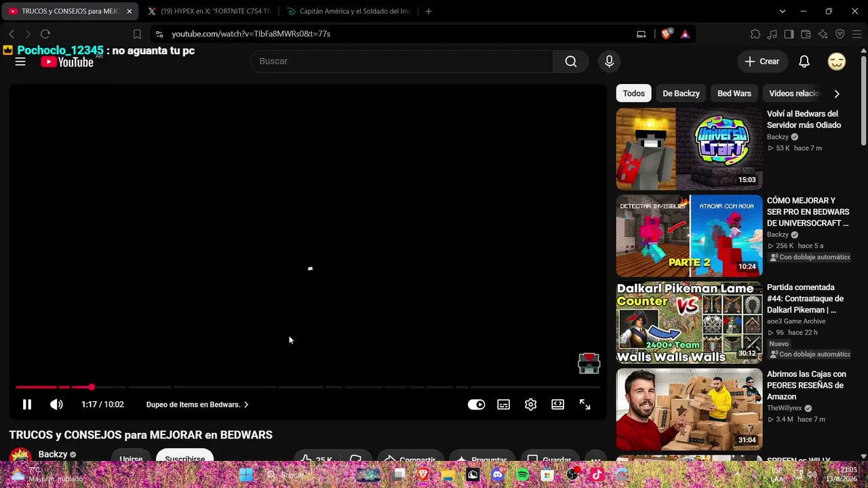Screen dimensions: 868x488
Task: Show more filter chips with the arrow
Action: coord(837,94)
